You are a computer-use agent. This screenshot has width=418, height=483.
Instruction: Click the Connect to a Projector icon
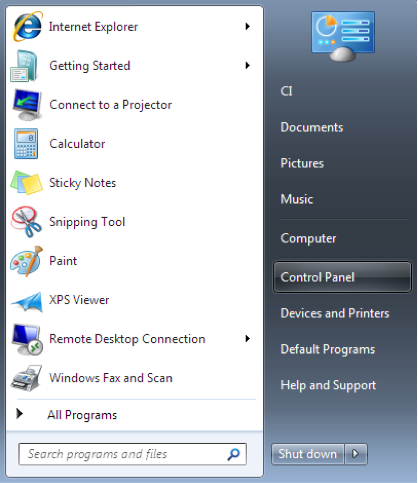click(x=27, y=105)
